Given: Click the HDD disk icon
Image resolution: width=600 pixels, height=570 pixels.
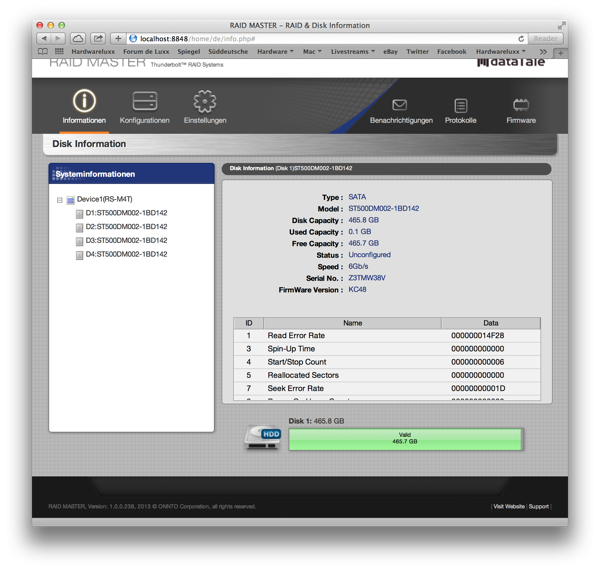Looking at the screenshot, I should [x=263, y=437].
